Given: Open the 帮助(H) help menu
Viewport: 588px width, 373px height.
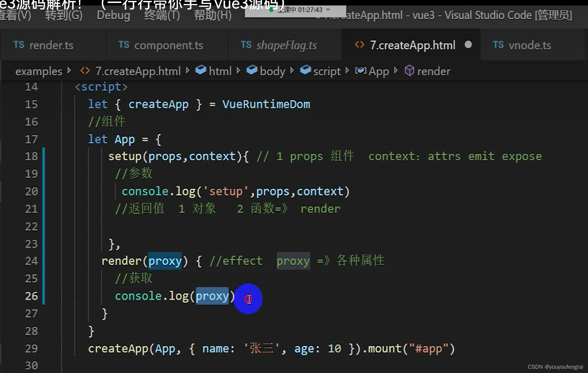Looking at the screenshot, I should pos(213,15).
